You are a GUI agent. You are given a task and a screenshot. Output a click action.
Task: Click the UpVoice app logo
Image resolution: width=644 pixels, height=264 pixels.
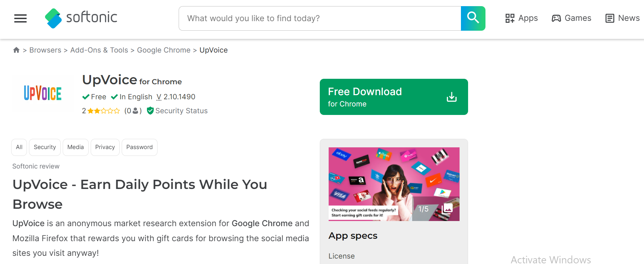(43, 93)
